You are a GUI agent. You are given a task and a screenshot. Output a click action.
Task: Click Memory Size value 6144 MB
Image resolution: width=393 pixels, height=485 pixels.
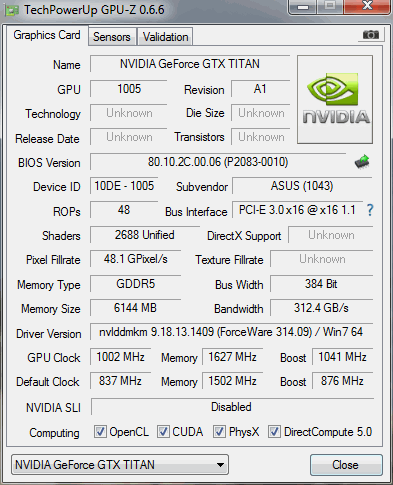135,308
